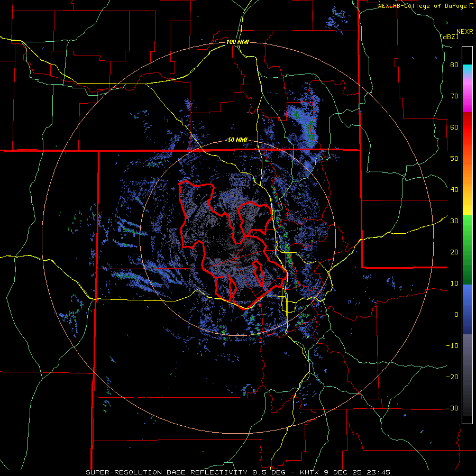This screenshot has width=476, height=476.
Task: Click the 60 value on the dBZ scale
Action: coord(454,127)
